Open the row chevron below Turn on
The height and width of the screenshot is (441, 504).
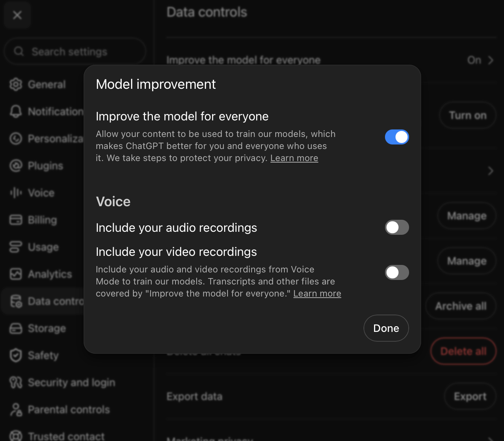click(490, 171)
